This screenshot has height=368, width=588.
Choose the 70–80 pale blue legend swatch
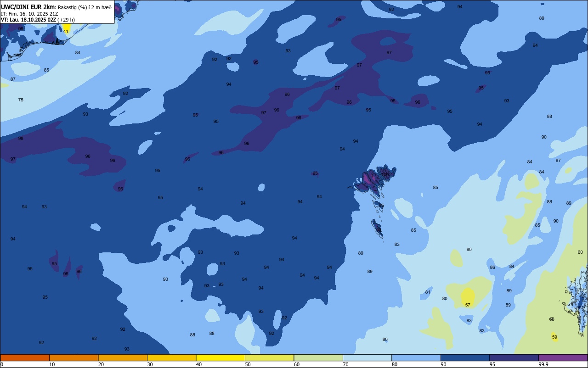[x=367, y=357]
